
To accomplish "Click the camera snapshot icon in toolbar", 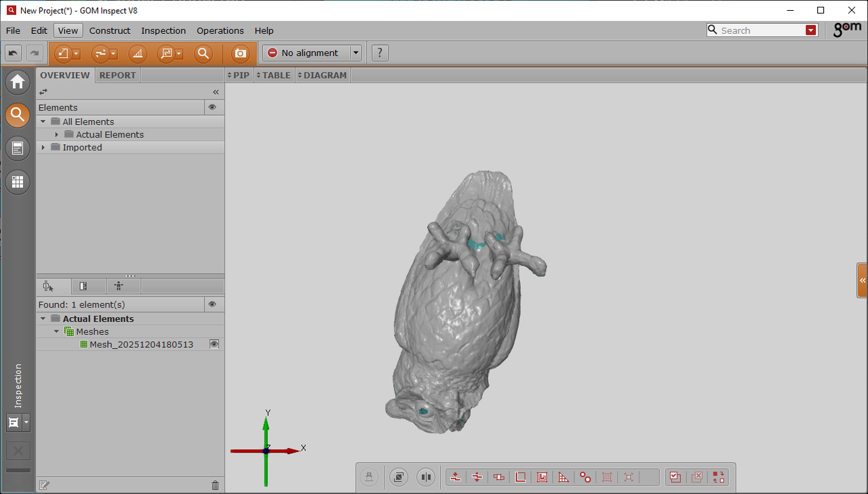I will [x=240, y=54].
